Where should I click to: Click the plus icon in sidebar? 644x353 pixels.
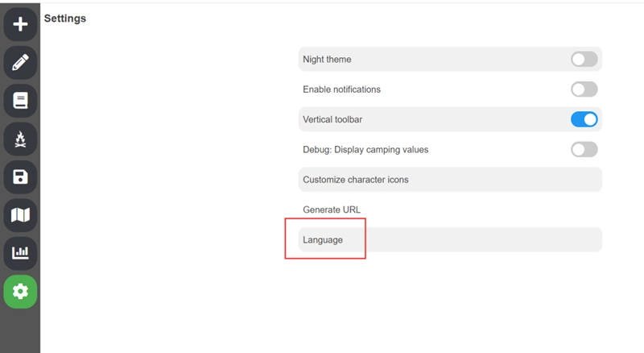(20, 23)
